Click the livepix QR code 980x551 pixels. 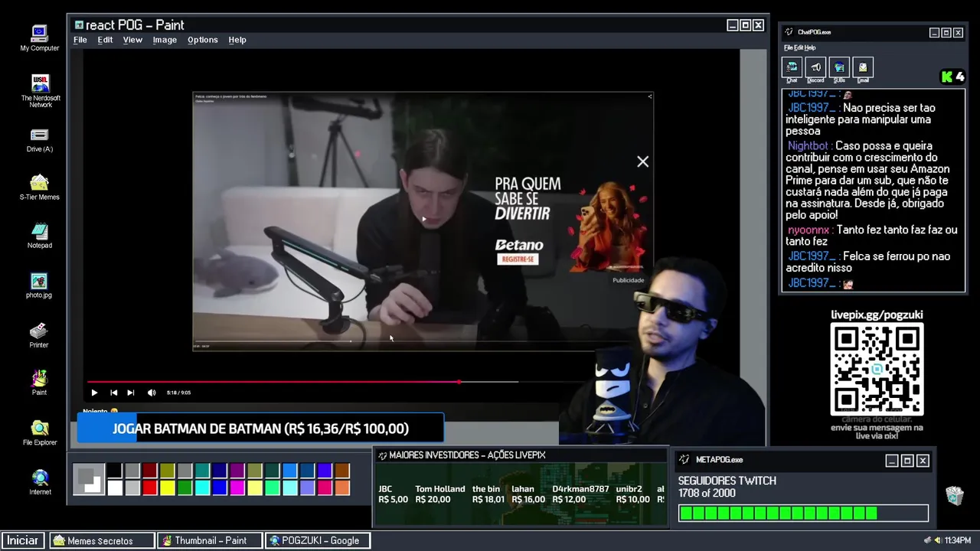pyautogui.click(x=877, y=369)
